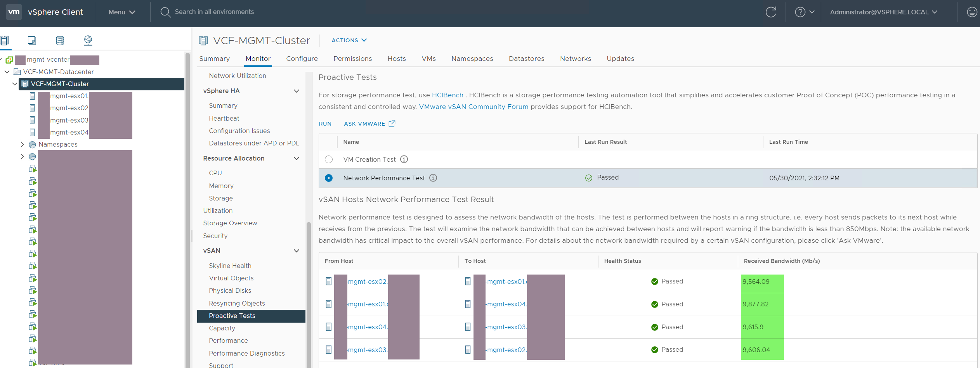The height and width of the screenshot is (368, 980).
Task: Open the Hosts and Clusters inventory view
Action: point(5,40)
